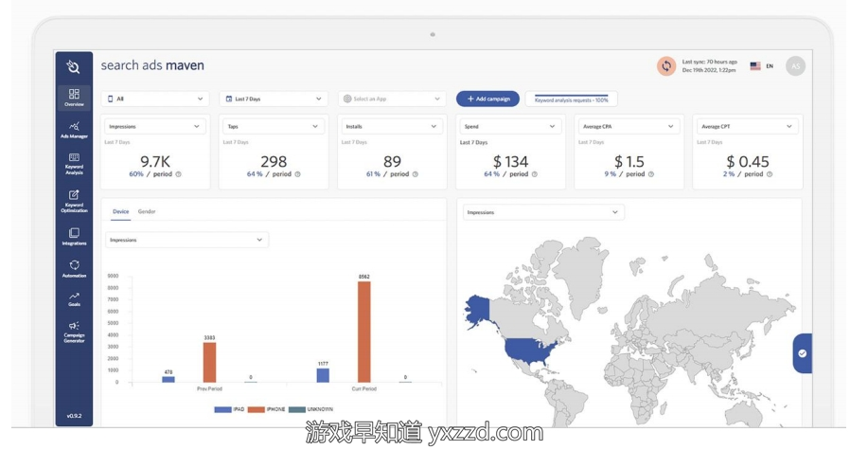This screenshot has width=868, height=450.
Task: Expand the Average CPA card dropdown
Action: [629, 126]
